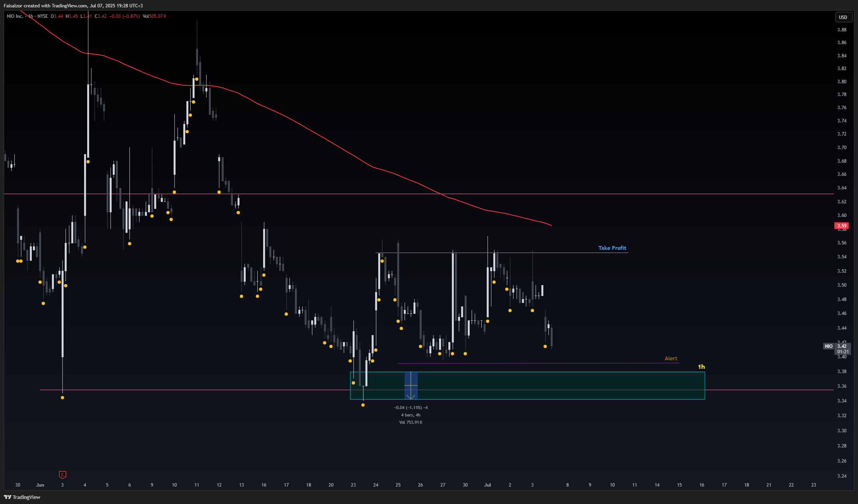Screen dimensions: 858x504
Task: Select the orange Alert label
Action: pyautogui.click(x=671, y=358)
